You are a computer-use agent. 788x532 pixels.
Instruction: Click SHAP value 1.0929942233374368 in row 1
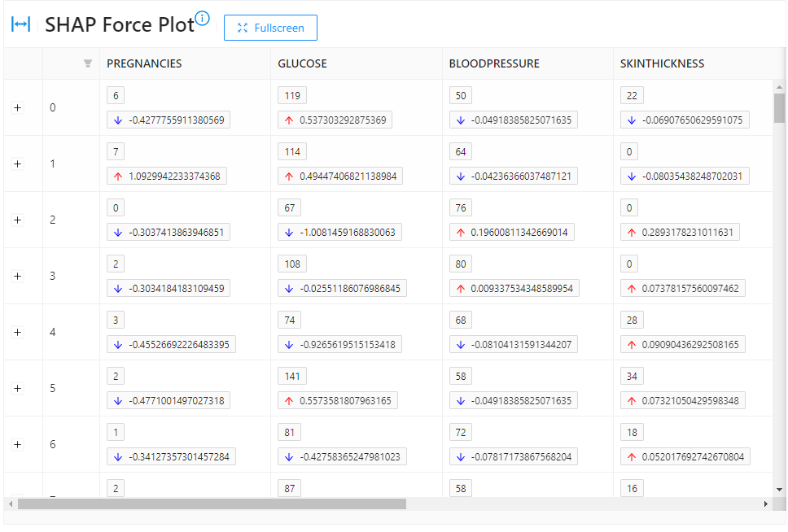coord(175,177)
